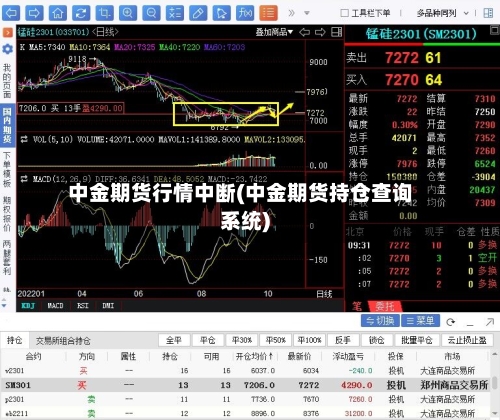Screen dimensions: 500x420
Task: Click the 日线 period label below chart
Action: pyautogui.click(x=324, y=294)
